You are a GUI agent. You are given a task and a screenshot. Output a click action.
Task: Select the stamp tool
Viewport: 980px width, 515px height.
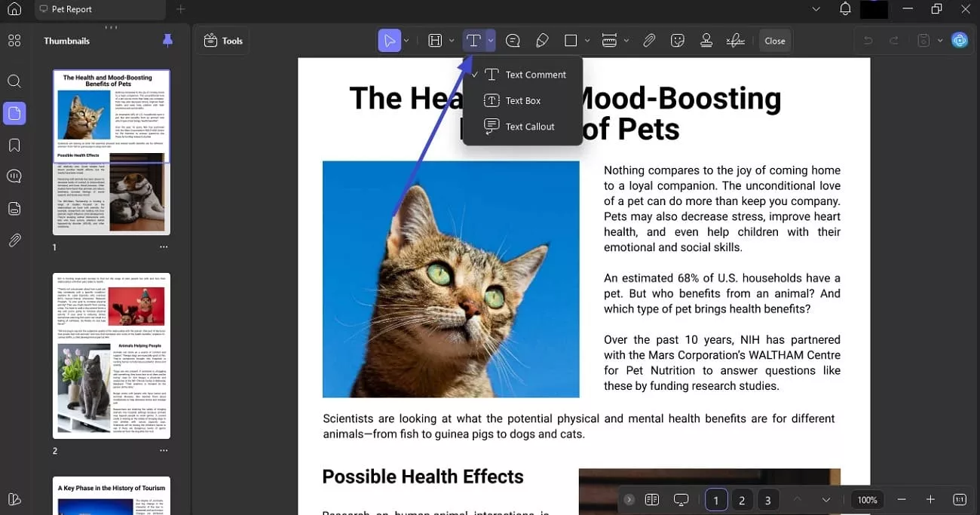(706, 41)
